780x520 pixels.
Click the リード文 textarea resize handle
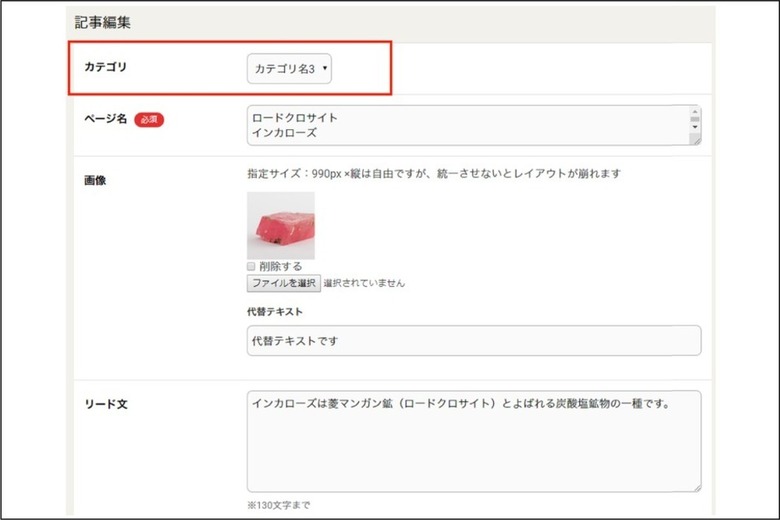click(x=696, y=487)
